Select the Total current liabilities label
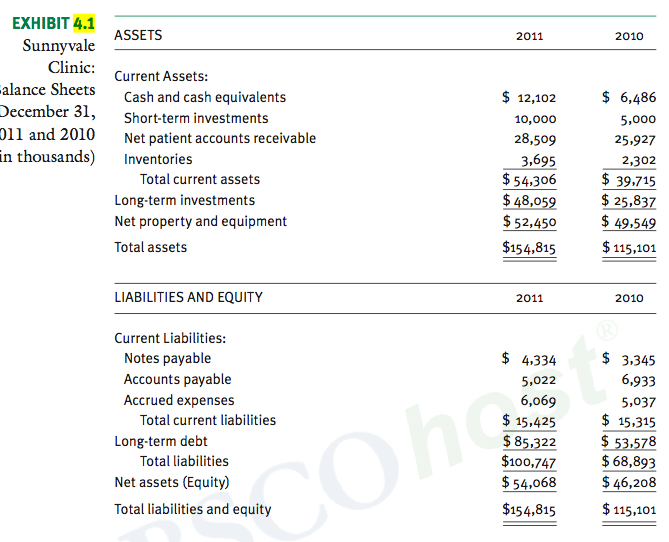This screenshot has height=542, width=669. pyautogui.click(x=208, y=420)
